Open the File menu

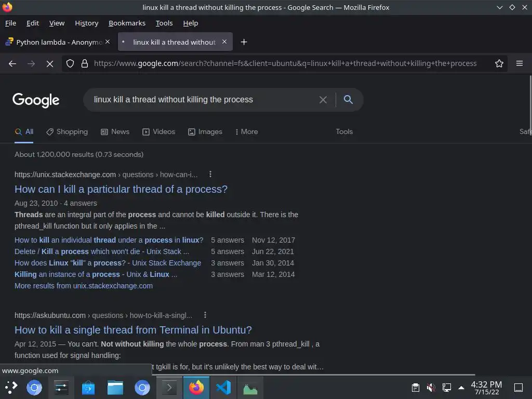pos(10,23)
